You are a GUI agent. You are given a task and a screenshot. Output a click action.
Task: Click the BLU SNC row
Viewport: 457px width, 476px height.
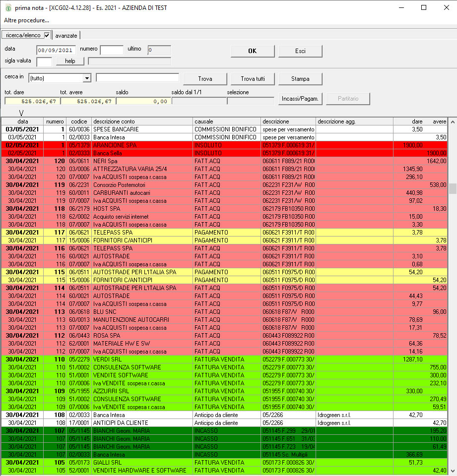point(224,312)
